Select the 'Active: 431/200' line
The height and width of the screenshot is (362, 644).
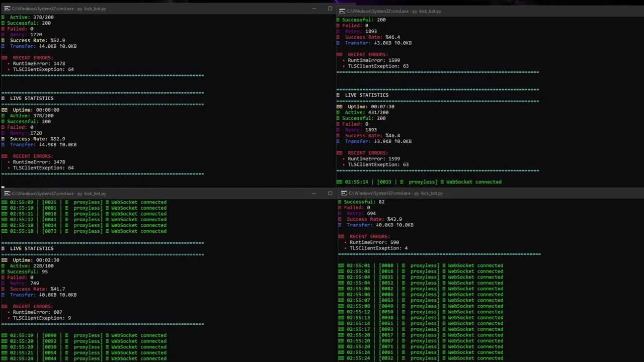363,113
